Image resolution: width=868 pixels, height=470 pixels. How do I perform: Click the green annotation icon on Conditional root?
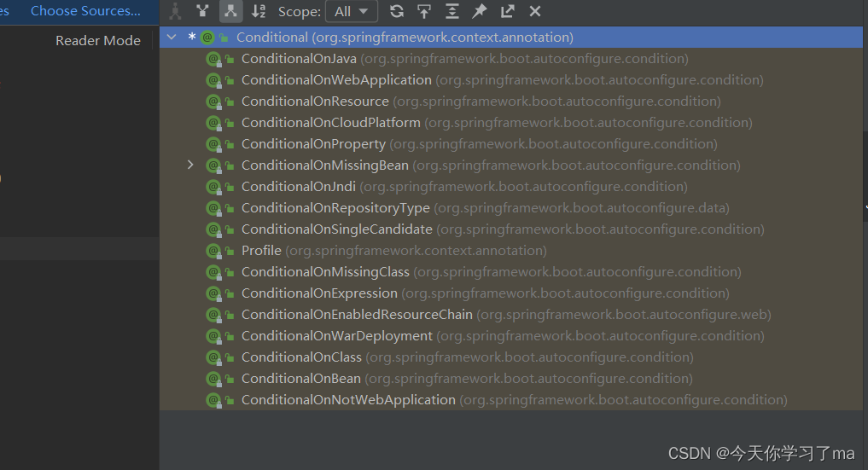[x=207, y=37]
